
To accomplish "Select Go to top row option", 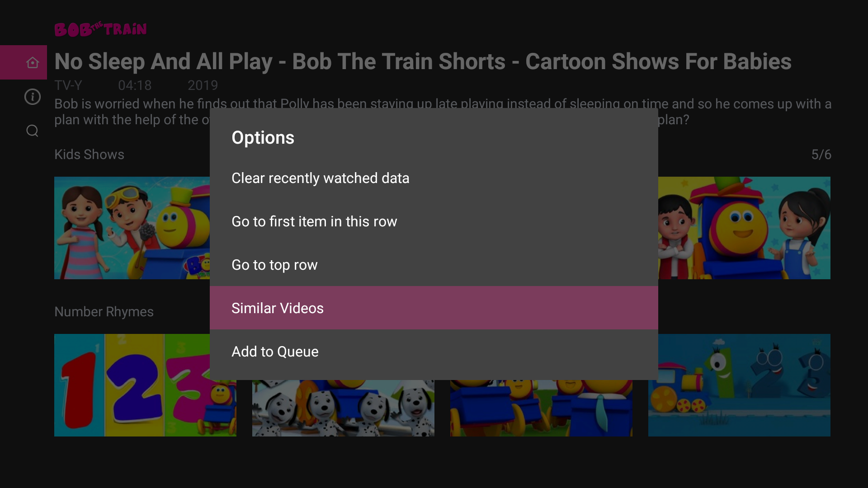I will 274,265.
